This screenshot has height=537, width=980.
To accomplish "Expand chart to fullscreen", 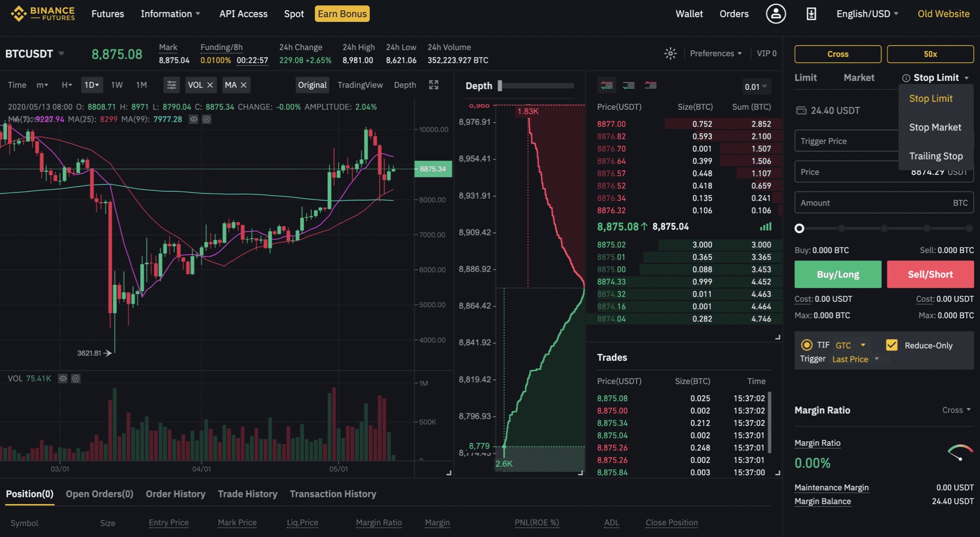I will [433, 85].
